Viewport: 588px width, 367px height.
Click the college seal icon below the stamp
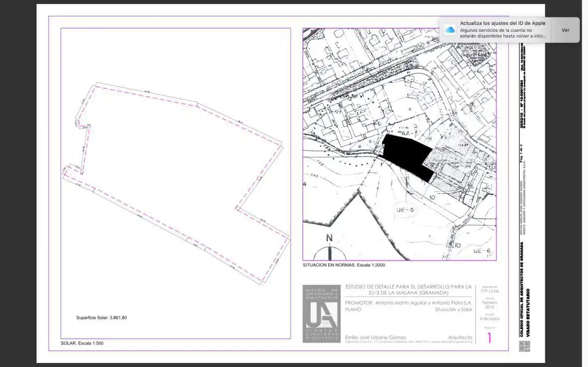tap(524, 346)
